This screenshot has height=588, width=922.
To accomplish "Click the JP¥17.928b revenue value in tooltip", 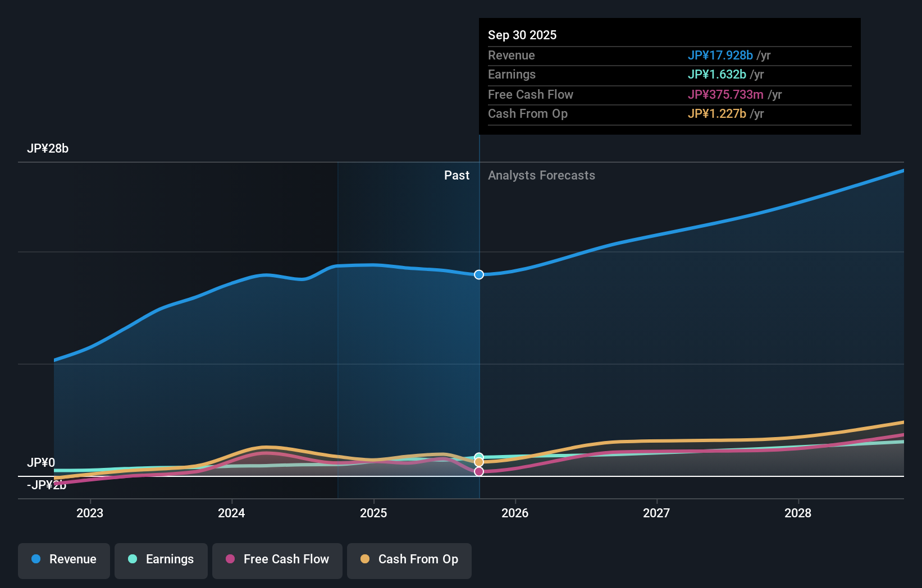I will point(720,55).
